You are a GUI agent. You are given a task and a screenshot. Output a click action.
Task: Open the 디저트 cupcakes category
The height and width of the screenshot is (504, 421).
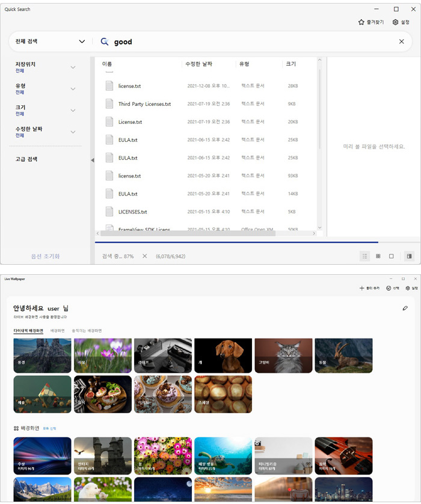pos(163,395)
